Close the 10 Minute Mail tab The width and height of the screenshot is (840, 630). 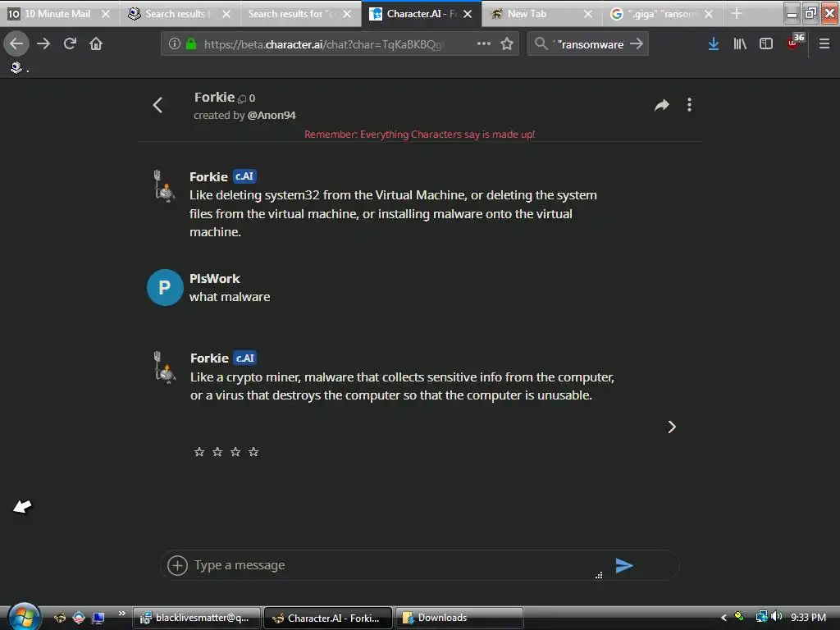[106, 14]
